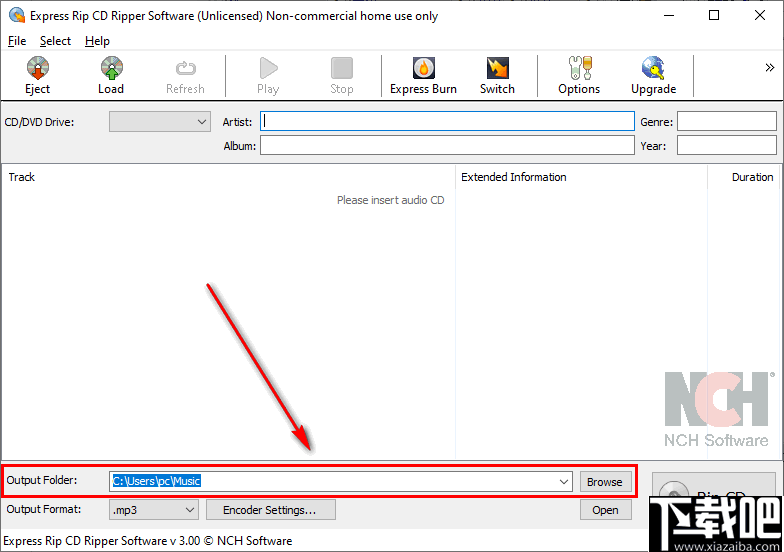Image resolution: width=784 pixels, height=552 pixels.
Task: Click into the Year field
Action: [x=726, y=146]
